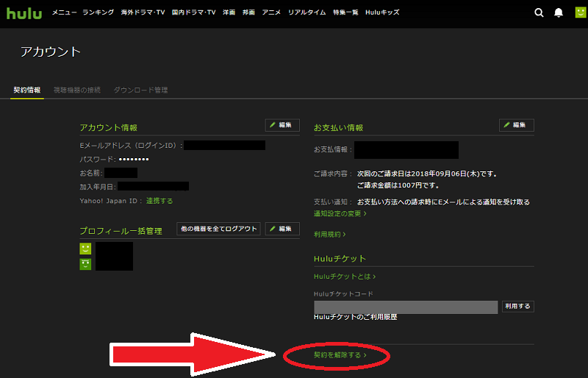The height and width of the screenshot is (378, 588).
Task: Open the メニュー menu
Action: (x=64, y=13)
